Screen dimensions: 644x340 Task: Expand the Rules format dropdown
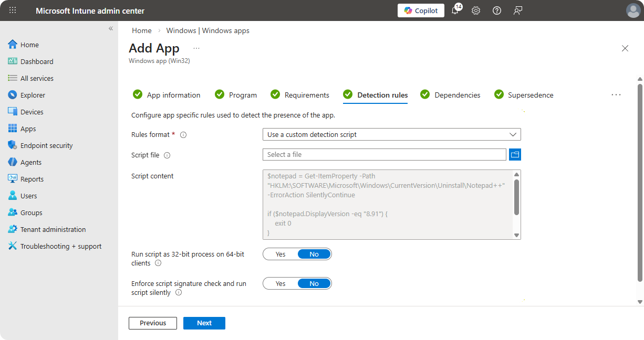coord(391,134)
